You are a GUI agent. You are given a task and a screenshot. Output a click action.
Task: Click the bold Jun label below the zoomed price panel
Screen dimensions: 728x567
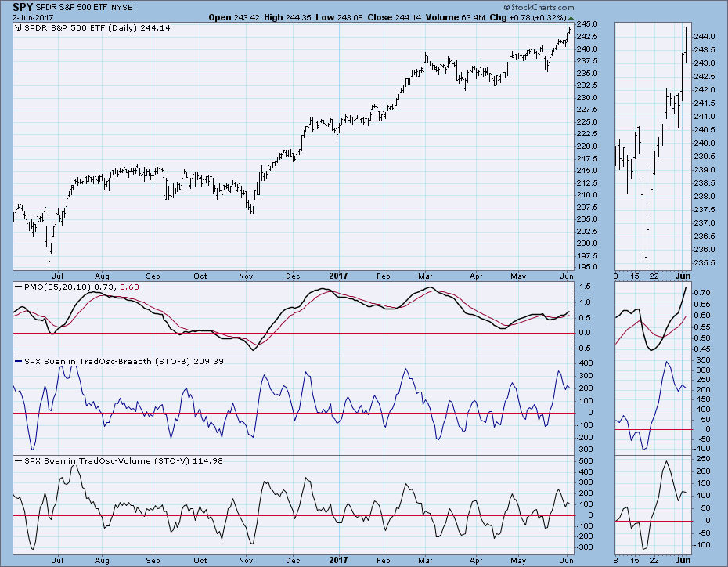click(683, 276)
